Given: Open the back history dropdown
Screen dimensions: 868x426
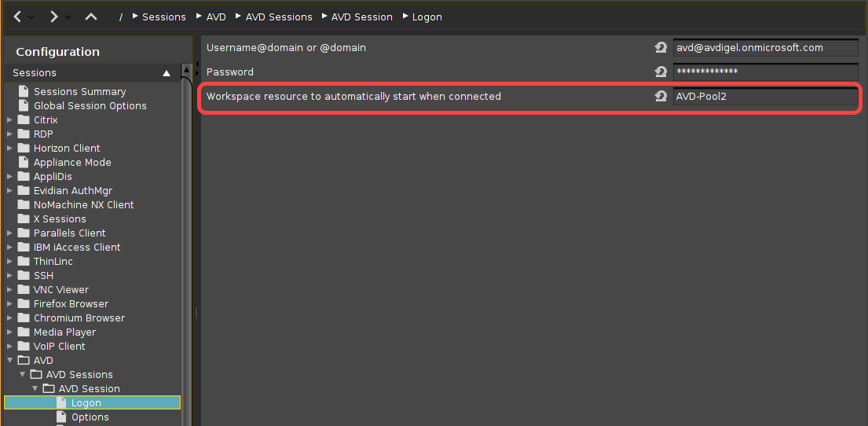Looking at the screenshot, I should [31, 17].
